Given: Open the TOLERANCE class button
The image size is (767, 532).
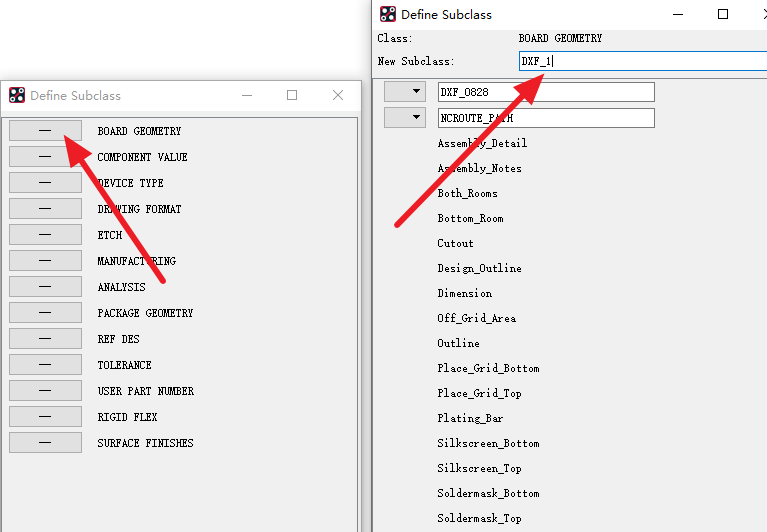Looking at the screenshot, I should 45,364.
